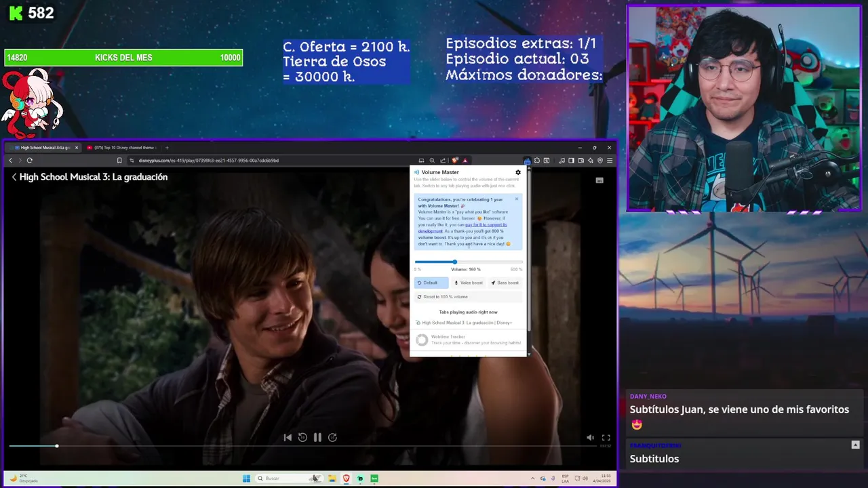
Task: Click the Volume Master volume slider handle
Action: pyautogui.click(x=454, y=262)
